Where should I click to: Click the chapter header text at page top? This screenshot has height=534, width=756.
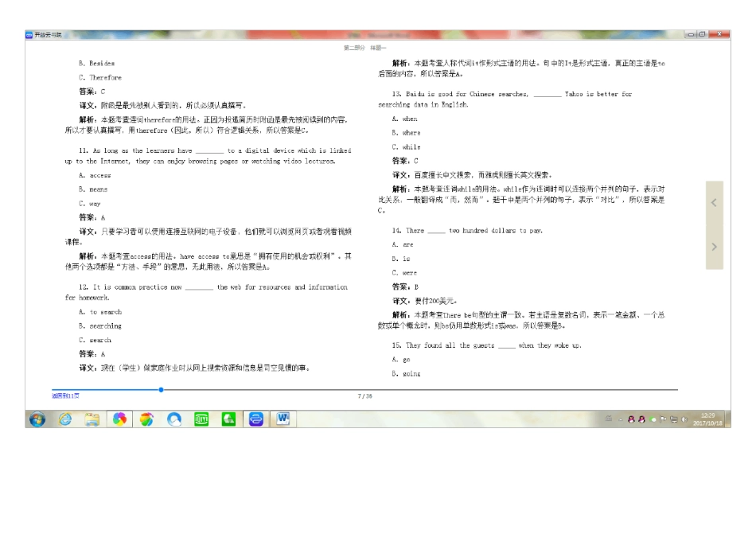click(x=365, y=48)
